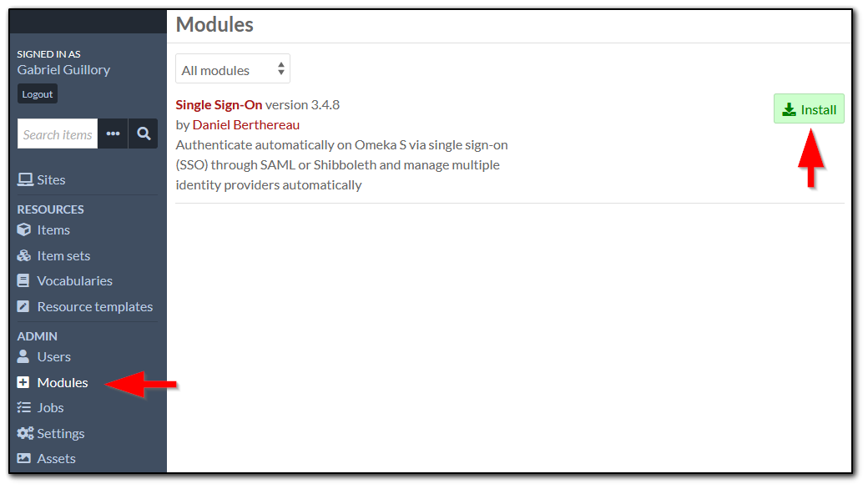Log out using the Logout button
The height and width of the screenshot is (489, 868).
(x=37, y=94)
